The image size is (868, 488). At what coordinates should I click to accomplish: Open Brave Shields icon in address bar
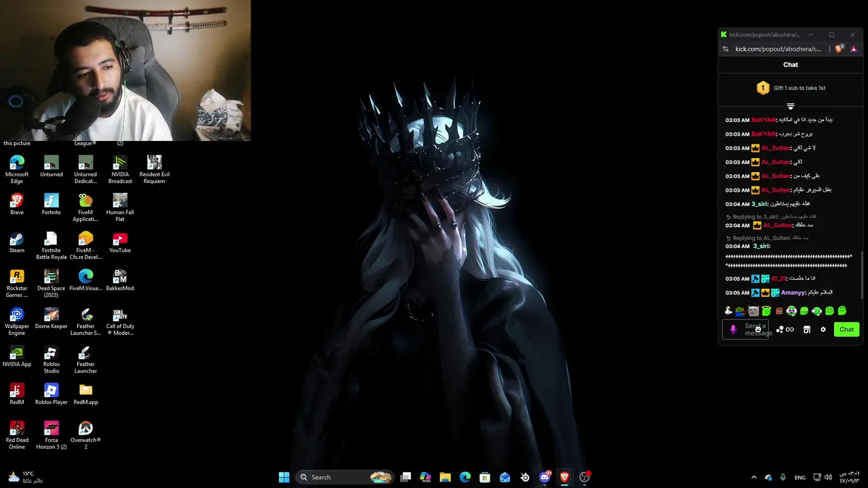pos(840,49)
